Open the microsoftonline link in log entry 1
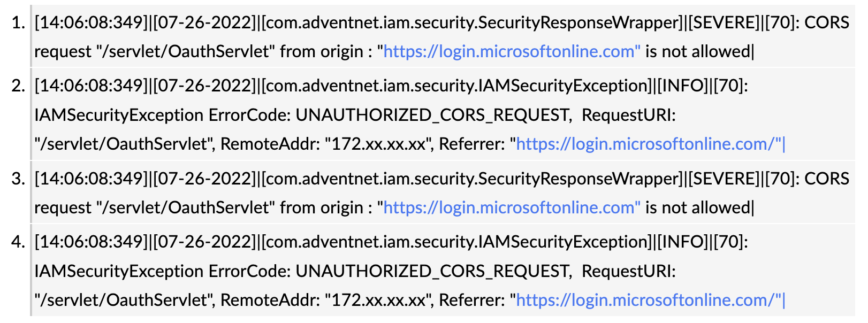This screenshot has height=323, width=868. (512, 52)
